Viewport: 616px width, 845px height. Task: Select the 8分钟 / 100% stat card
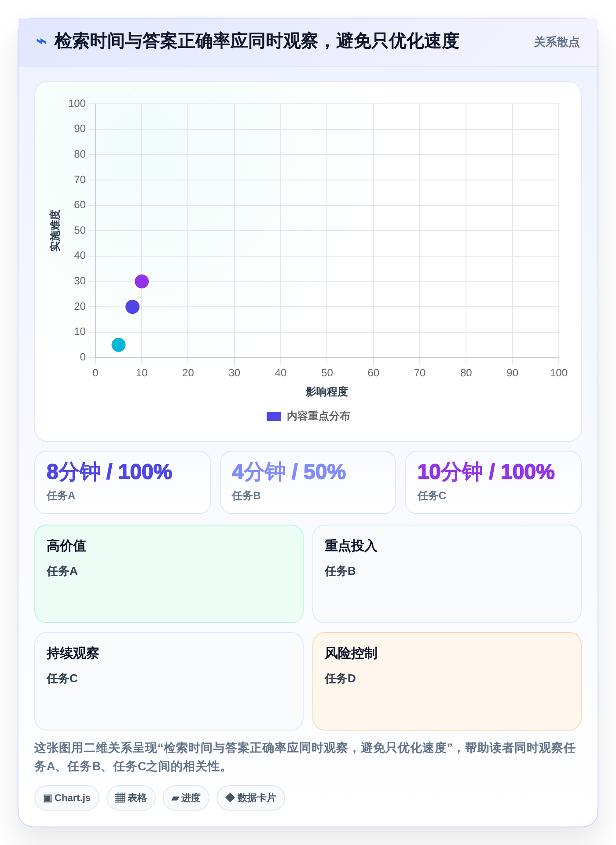point(123,482)
